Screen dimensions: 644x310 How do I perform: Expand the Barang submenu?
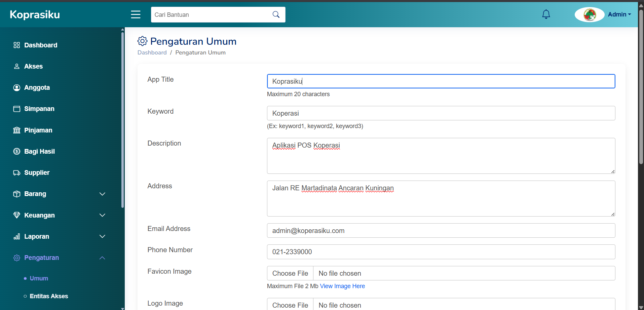click(102, 194)
